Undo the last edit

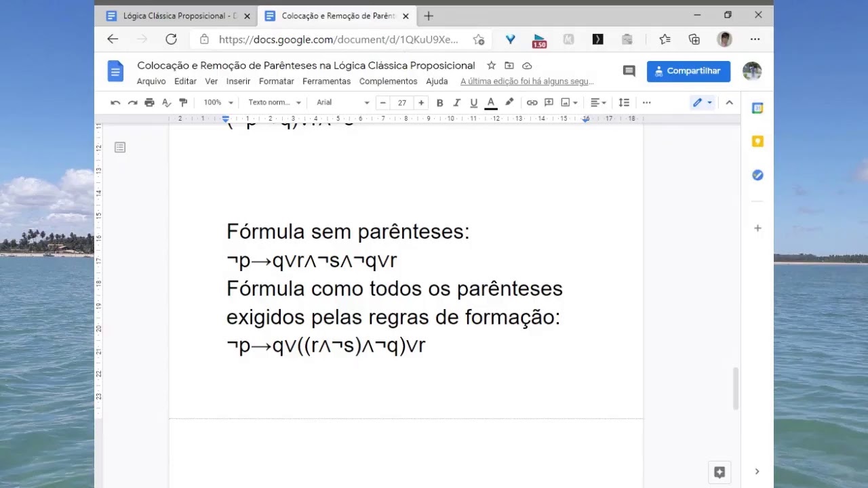click(115, 102)
